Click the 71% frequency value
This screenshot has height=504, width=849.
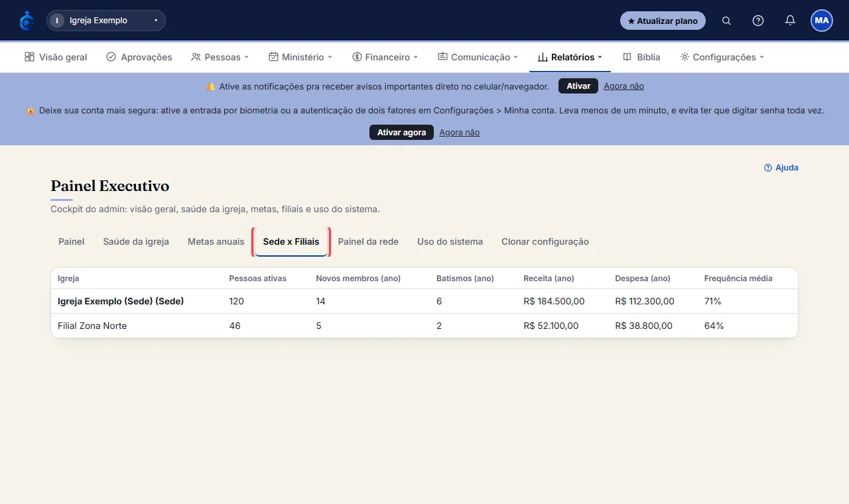[x=712, y=301]
